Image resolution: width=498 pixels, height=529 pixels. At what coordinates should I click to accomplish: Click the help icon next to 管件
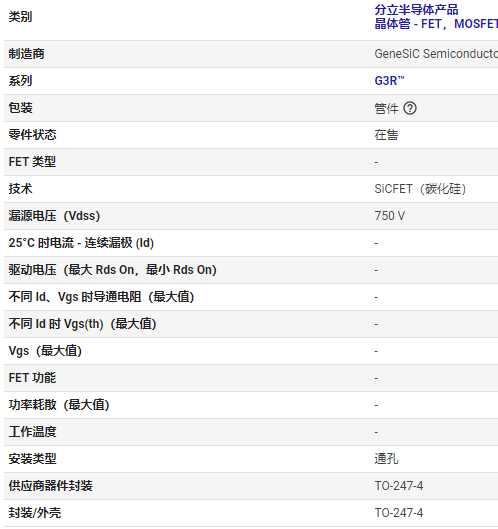410,108
